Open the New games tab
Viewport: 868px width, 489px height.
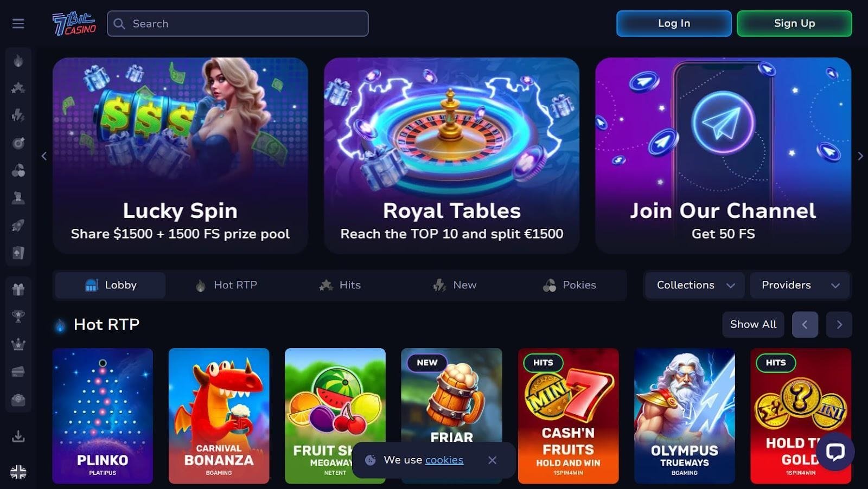455,285
